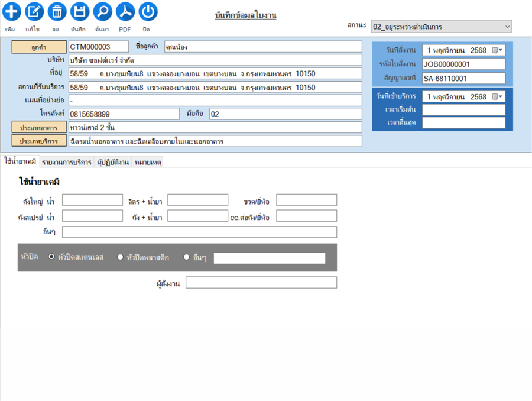This screenshot has width=532, height=401.
Task: Switch to the รายงานการบริการ tab
Action: click(67, 162)
